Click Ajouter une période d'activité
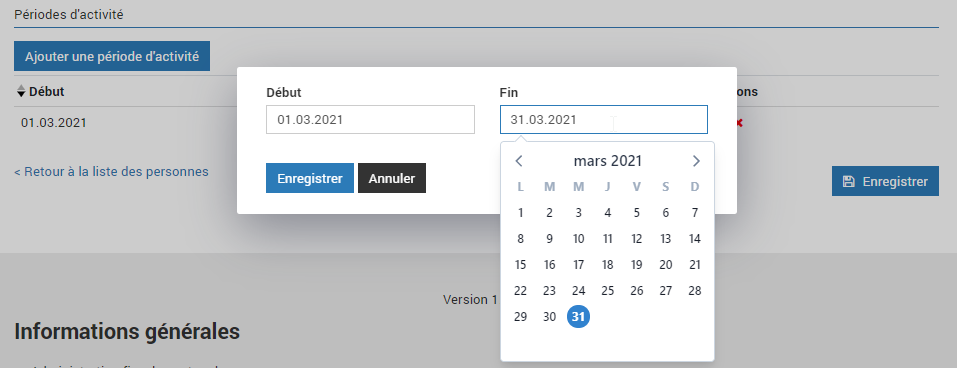Viewport: 957px width, 368px height. click(112, 56)
